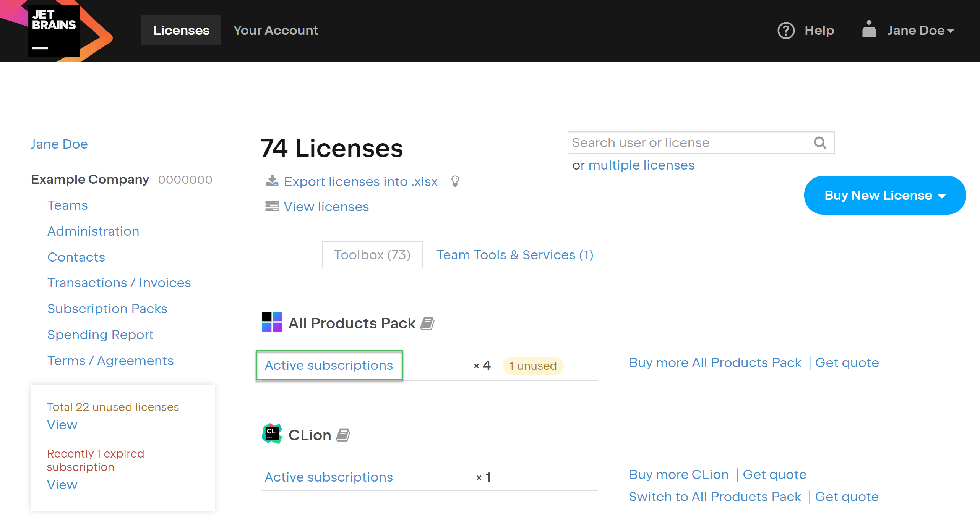Click the download icon next to Export licenses
Viewport: 980px width, 524px height.
point(272,181)
